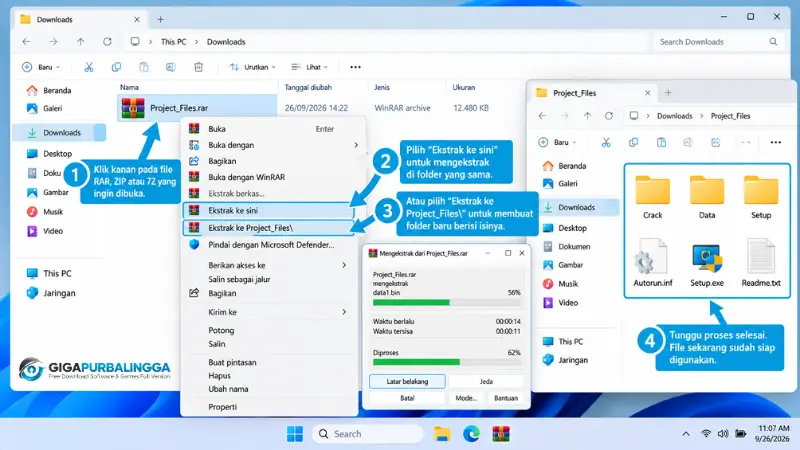Choose 'Ekstrak ke sini' menu entry
The height and width of the screenshot is (450, 800).
(x=269, y=210)
